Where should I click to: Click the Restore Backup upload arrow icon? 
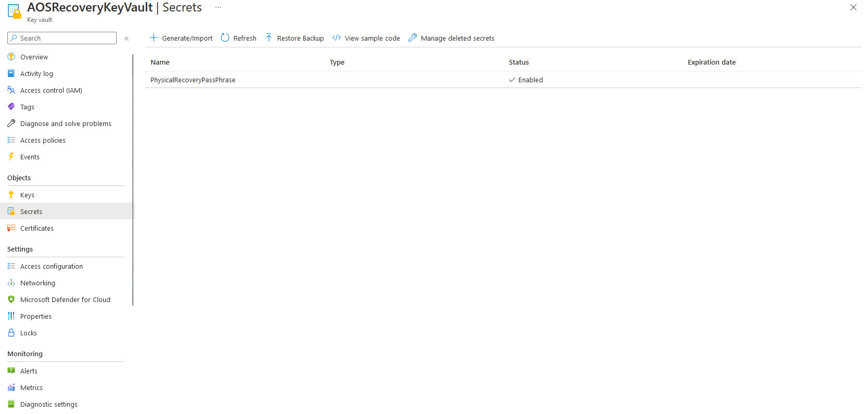click(269, 37)
